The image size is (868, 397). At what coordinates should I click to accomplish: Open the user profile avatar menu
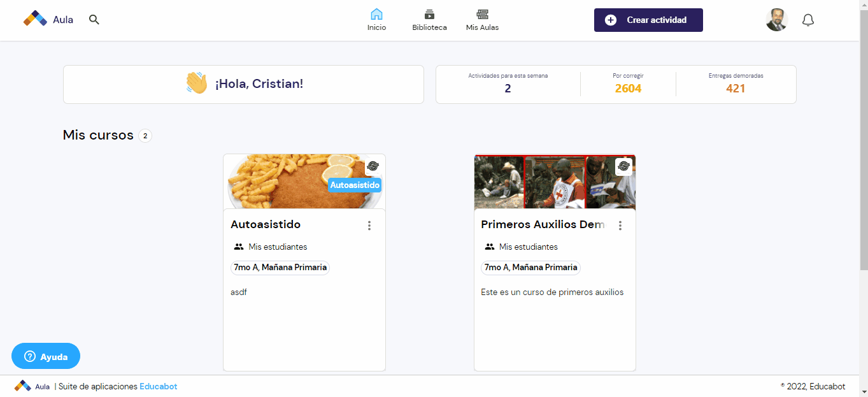776,20
